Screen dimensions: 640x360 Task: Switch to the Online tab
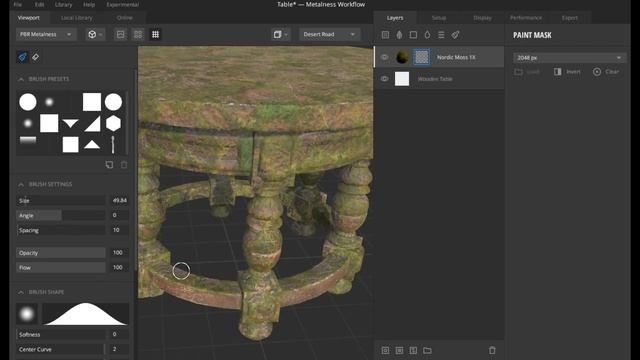click(124, 18)
